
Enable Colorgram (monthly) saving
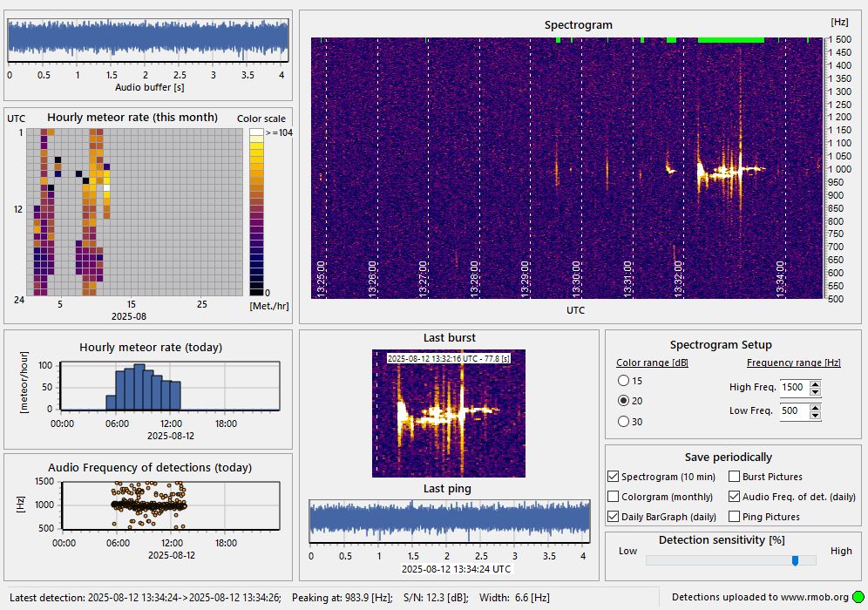[614, 497]
